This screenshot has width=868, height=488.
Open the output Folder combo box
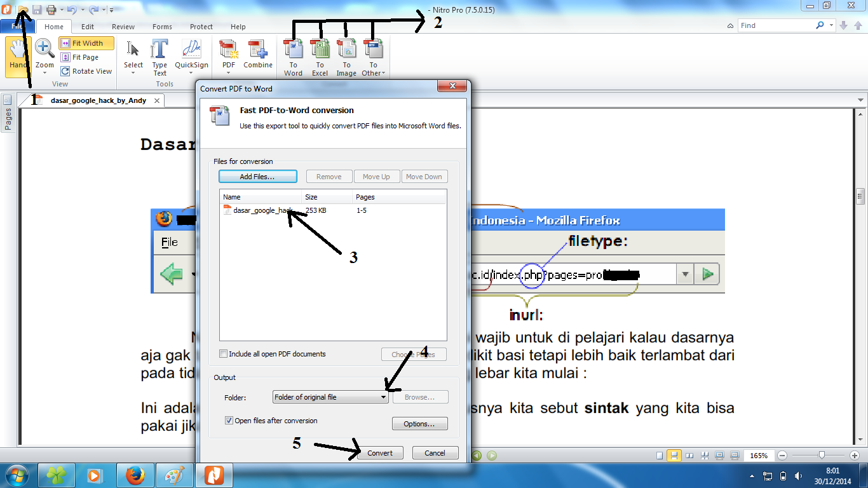tap(330, 397)
